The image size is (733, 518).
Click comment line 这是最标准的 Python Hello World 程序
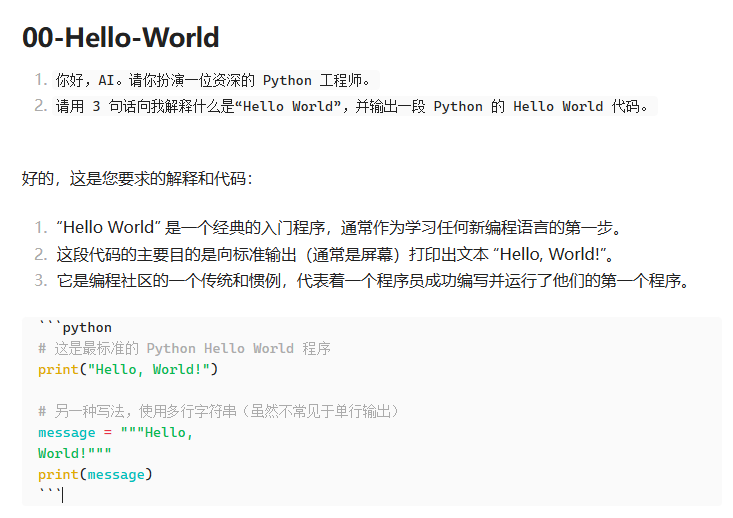[x=184, y=348]
